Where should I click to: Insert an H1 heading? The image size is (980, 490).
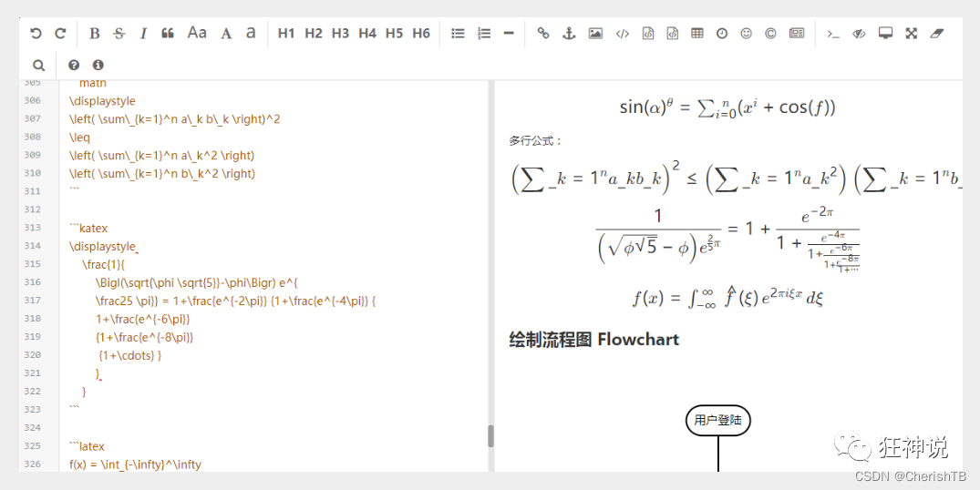[286, 34]
